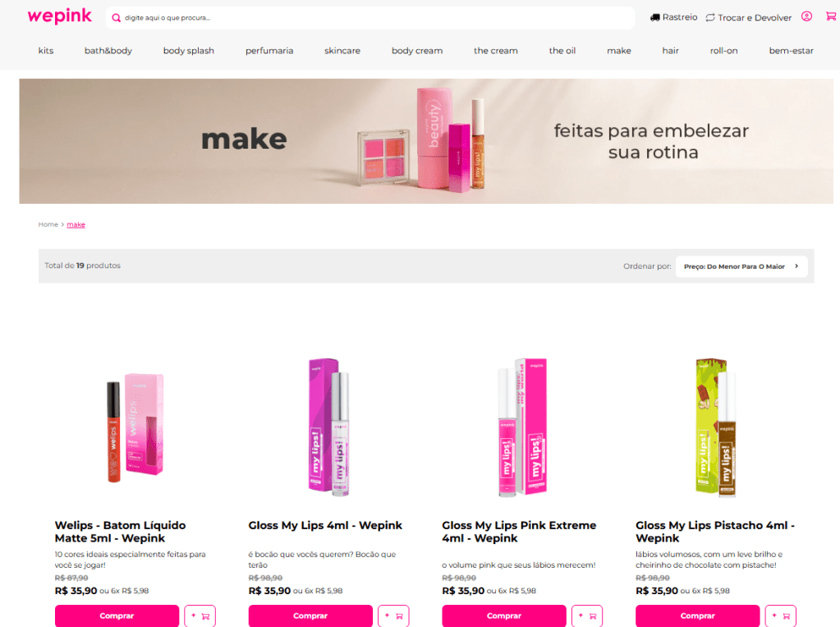The width and height of the screenshot is (840, 627).
Task: Add Gloss My Lips Pistacho cart icon
Action: [x=781, y=615]
